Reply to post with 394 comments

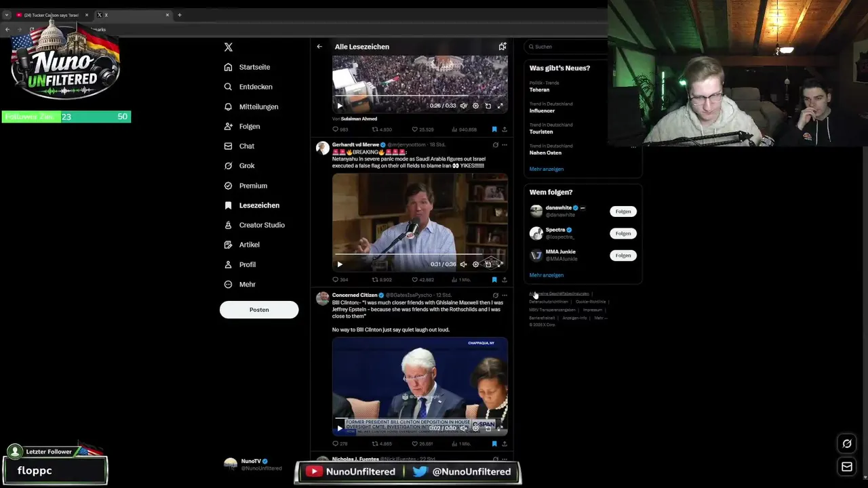pos(340,279)
